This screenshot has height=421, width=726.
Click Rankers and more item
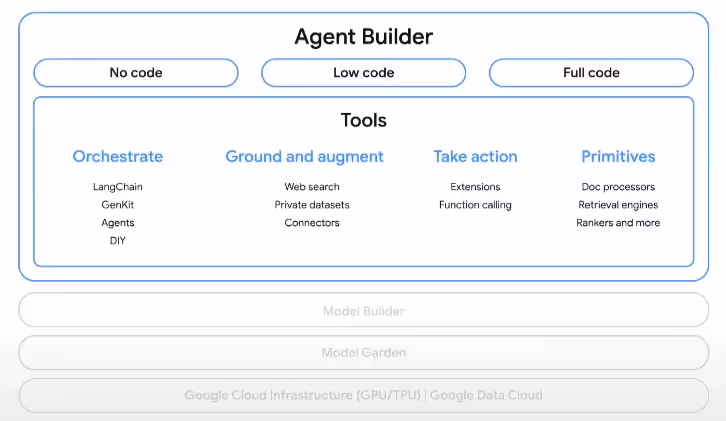tap(618, 223)
